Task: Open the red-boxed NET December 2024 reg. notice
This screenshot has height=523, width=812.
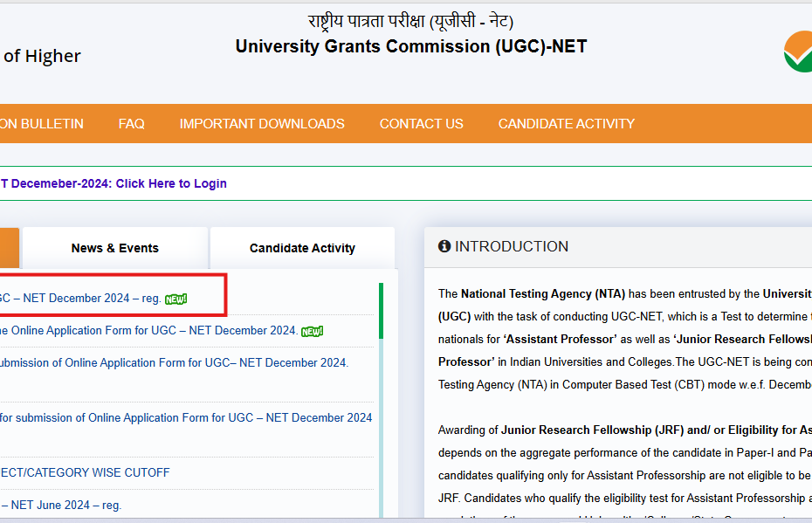Action: [x=80, y=299]
